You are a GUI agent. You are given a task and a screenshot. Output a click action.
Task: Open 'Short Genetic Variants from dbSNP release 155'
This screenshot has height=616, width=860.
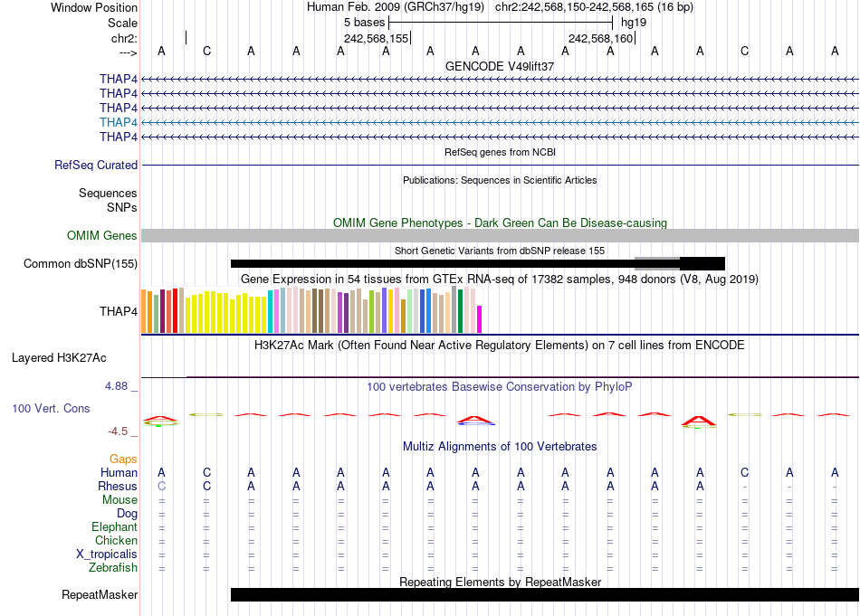click(500, 251)
